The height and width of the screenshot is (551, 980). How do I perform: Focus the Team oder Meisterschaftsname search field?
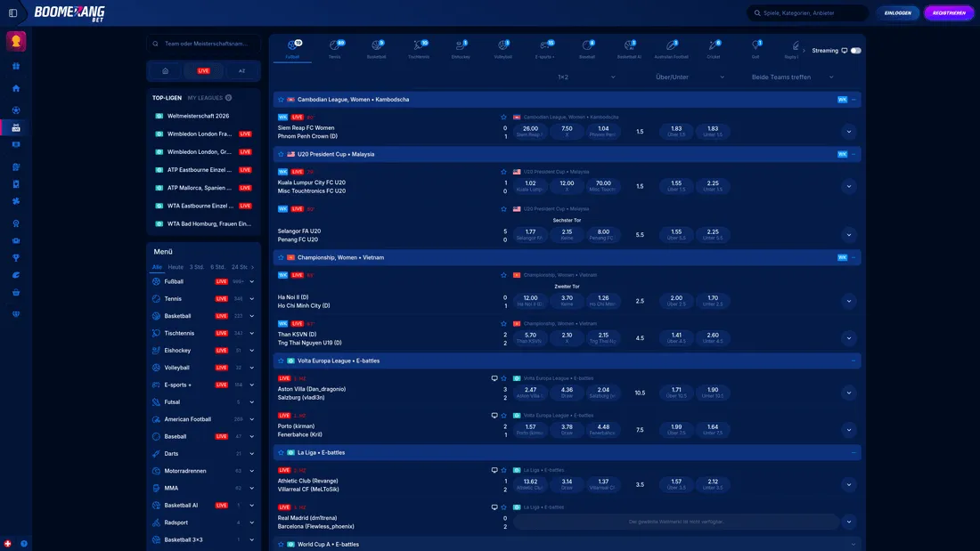204,44
